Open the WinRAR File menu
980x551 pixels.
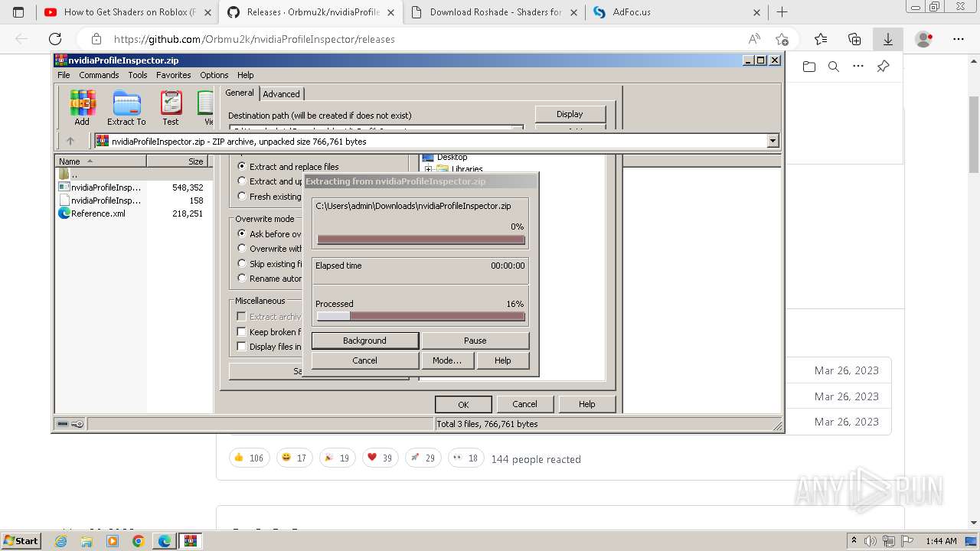point(64,75)
